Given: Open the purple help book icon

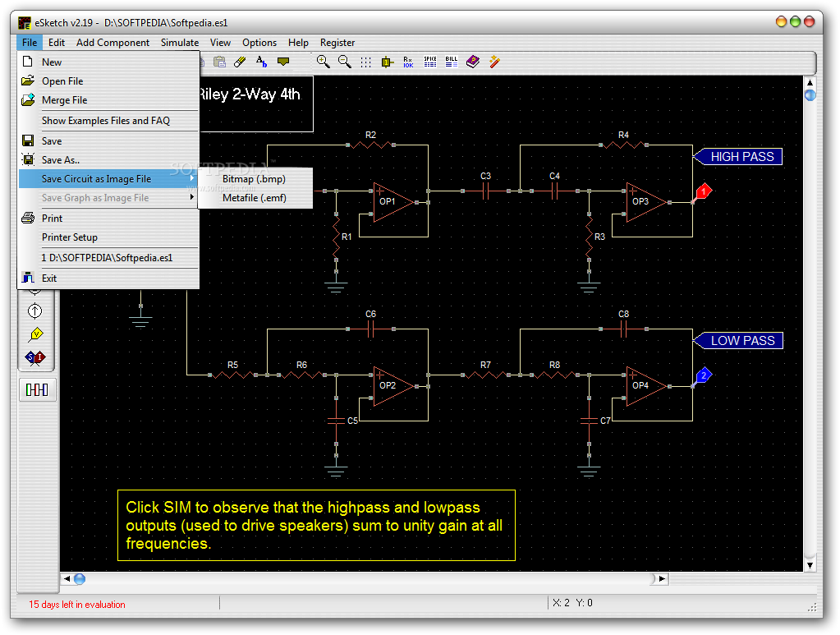Looking at the screenshot, I should point(472,62).
